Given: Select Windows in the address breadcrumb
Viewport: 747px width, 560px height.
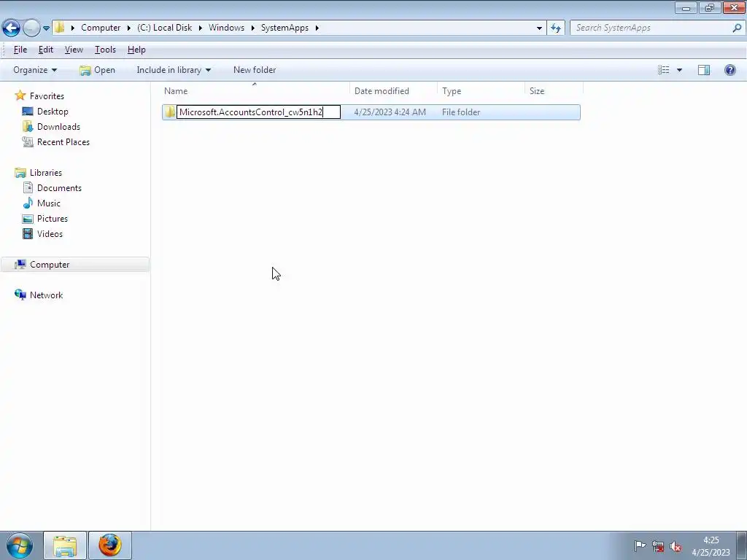Looking at the screenshot, I should pyautogui.click(x=226, y=28).
